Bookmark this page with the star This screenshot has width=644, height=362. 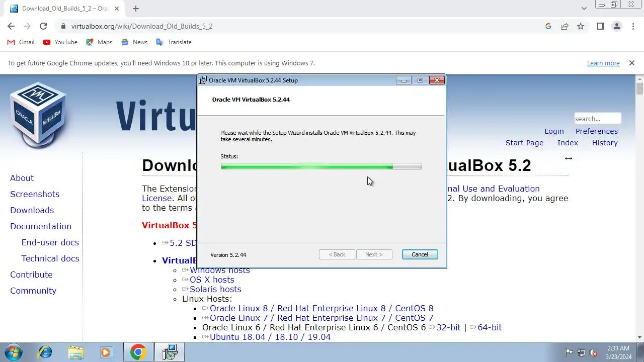click(581, 26)
